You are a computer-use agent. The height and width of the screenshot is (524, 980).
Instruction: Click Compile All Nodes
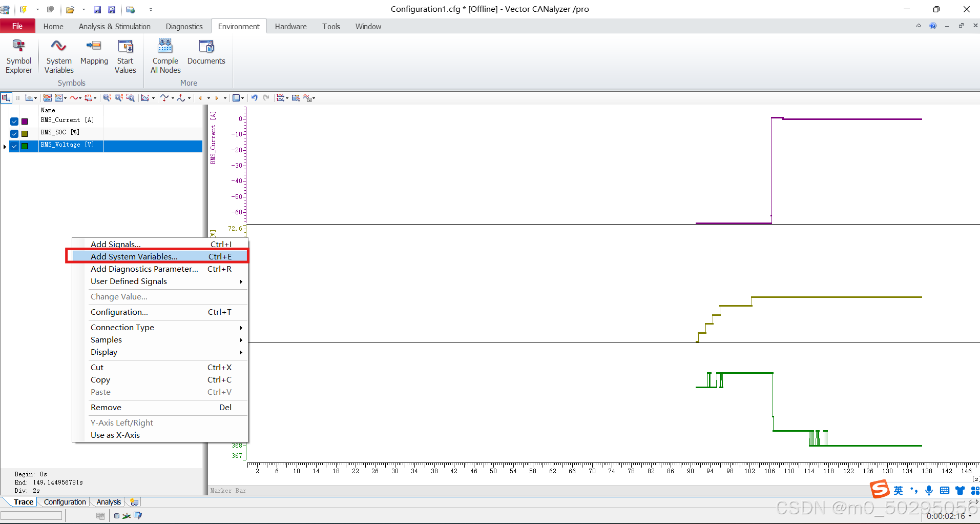tap(165, 56)
